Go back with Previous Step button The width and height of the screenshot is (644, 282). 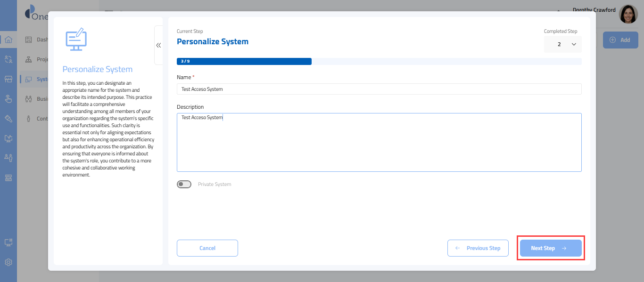pos(478,248)
